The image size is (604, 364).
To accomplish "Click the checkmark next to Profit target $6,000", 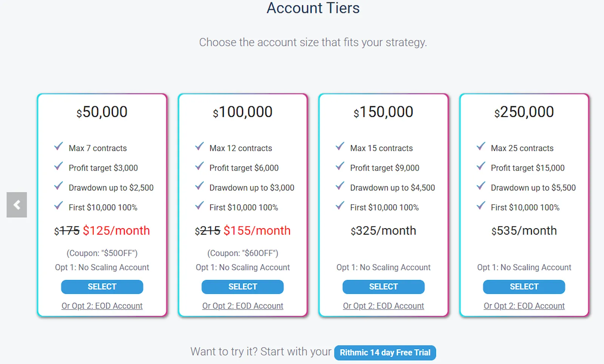I will (x=199, y=166).
